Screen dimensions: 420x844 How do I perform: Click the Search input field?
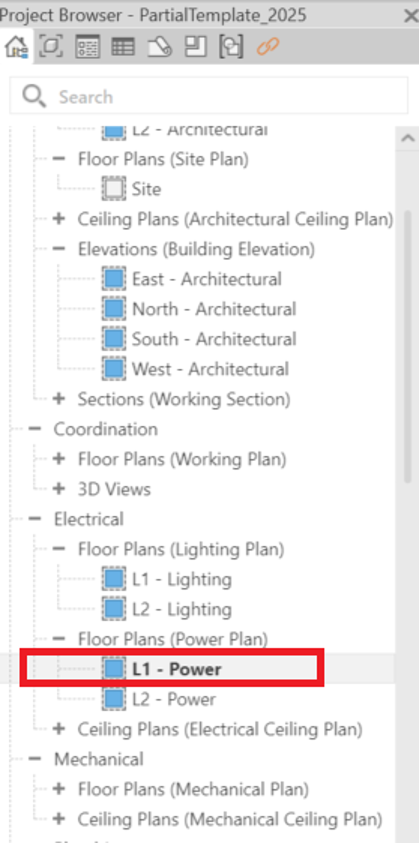(x=209, y=96)
